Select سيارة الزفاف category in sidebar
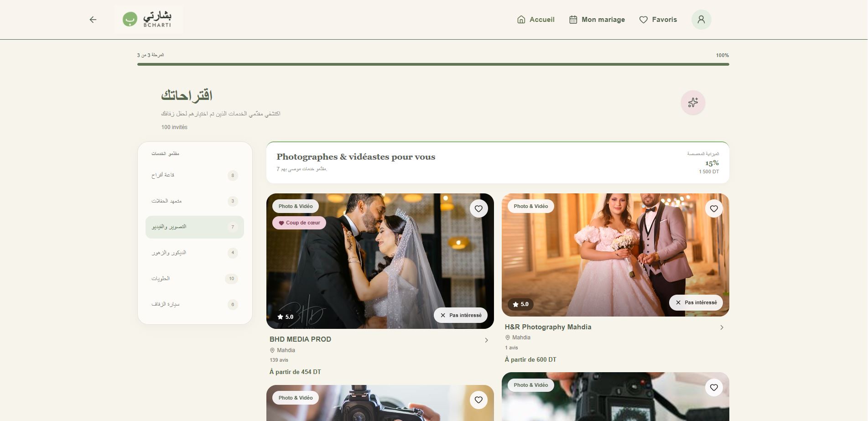This screenshot has width=868, height=421. click(195, 304)
